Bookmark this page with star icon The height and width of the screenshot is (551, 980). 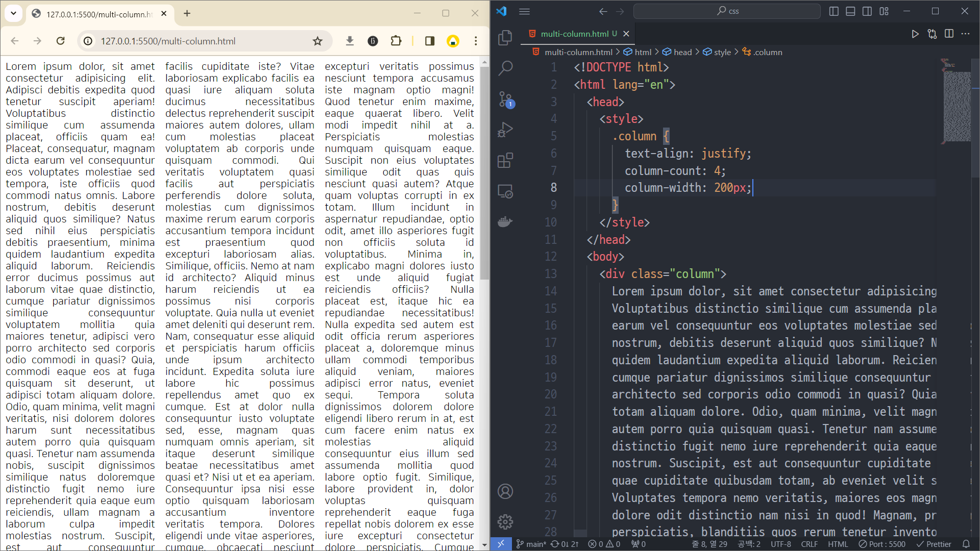317,41
